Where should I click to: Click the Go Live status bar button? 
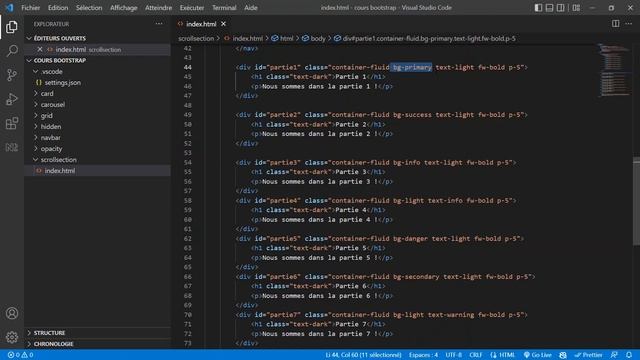pos(538,355)
